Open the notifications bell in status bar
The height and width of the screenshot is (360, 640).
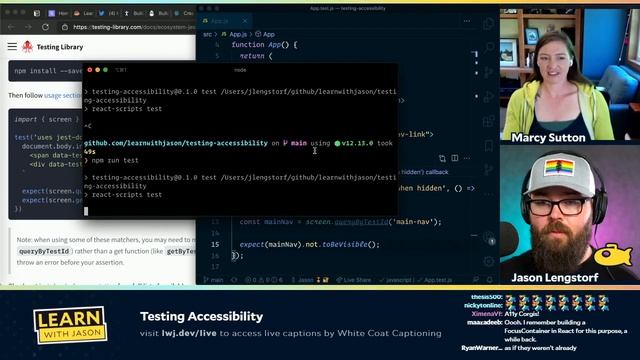(490, 280)
